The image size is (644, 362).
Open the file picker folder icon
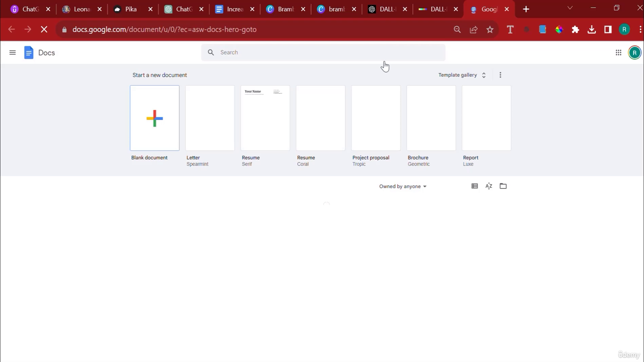click(503, 186)
